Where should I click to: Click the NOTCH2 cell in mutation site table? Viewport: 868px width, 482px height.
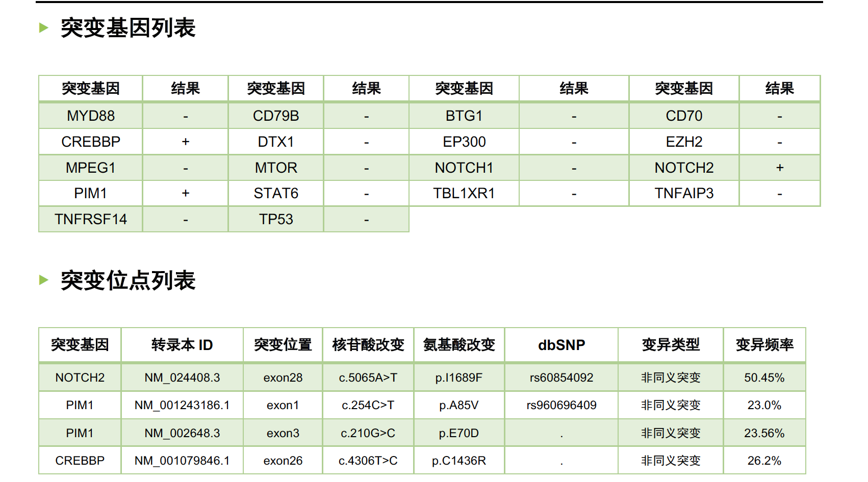80,378
